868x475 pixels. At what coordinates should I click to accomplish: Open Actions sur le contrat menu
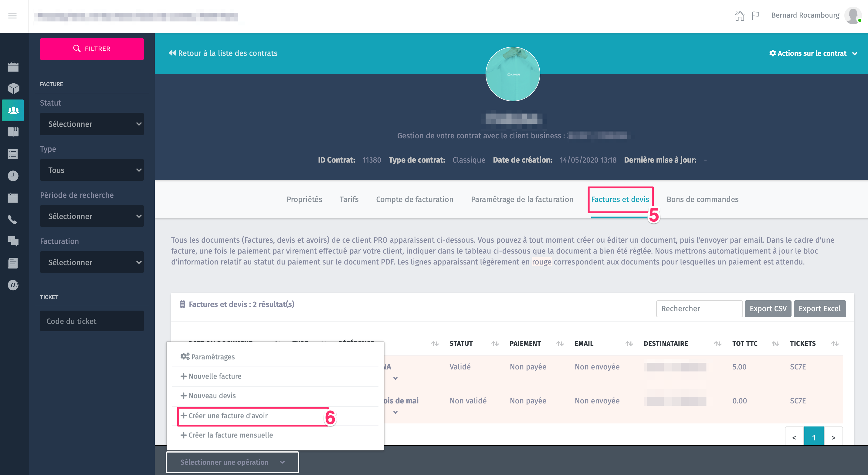[812, 53]
